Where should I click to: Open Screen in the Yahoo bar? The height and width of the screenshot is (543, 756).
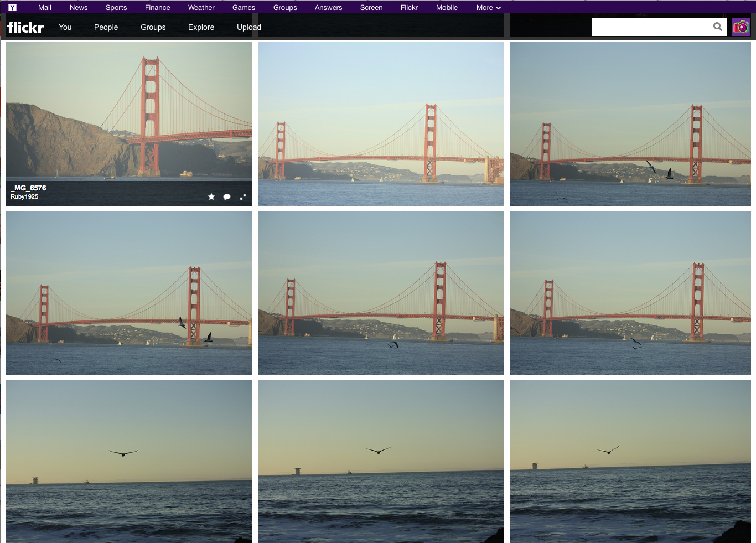tap(371, 8)
